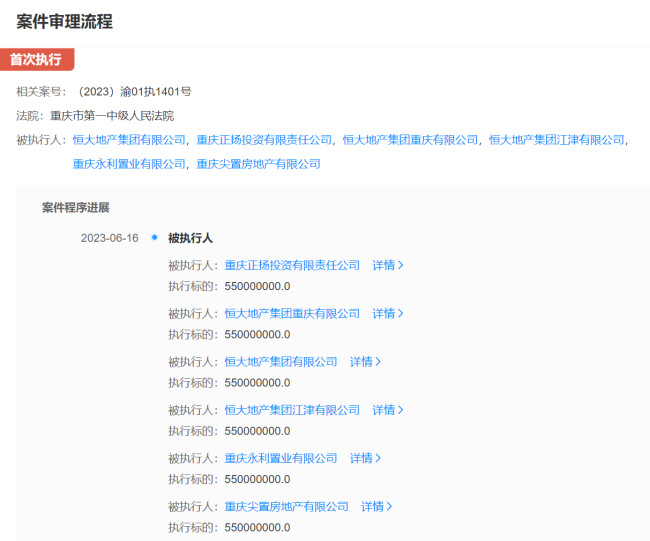The width and height of the screenshot is (650, 541).
Task: Click 重庆正扬投资有限责任公司 in the case progress list
Action: 292,265
